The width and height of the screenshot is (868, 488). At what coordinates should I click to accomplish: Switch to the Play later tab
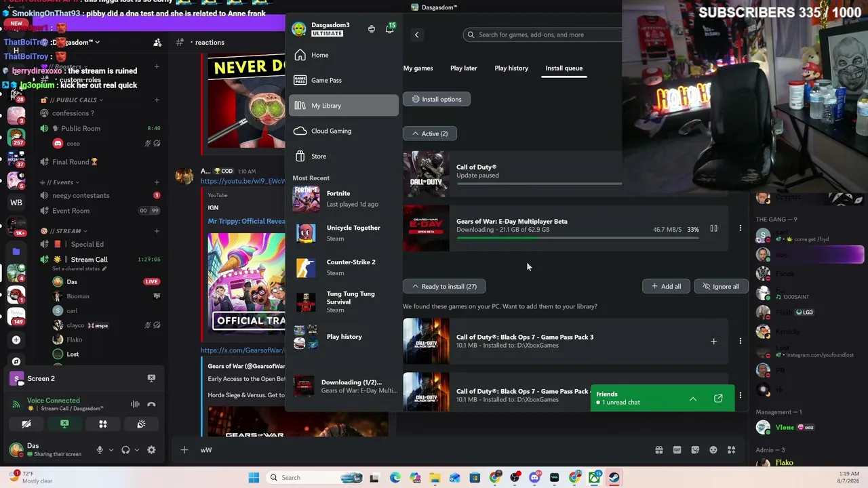(464, 68)
